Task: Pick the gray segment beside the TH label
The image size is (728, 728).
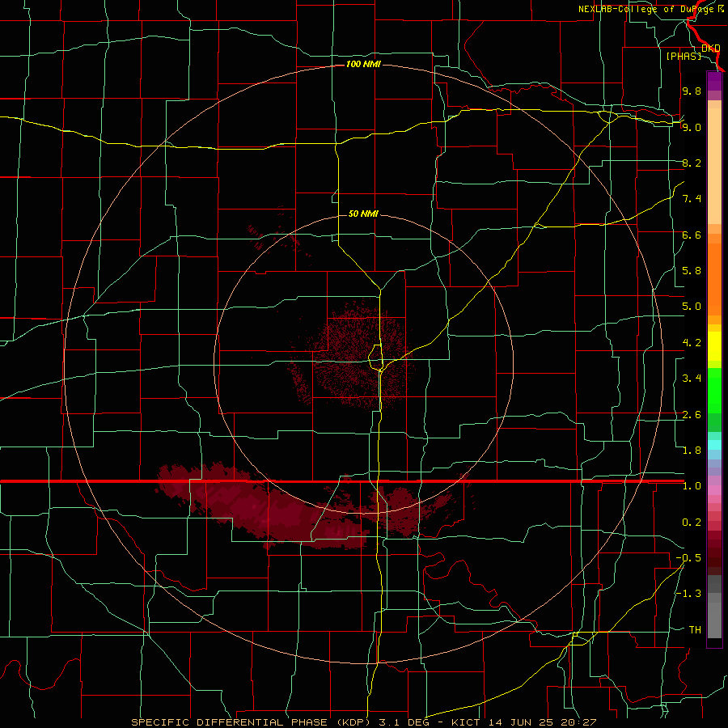Action: click(x=714, y=620)
